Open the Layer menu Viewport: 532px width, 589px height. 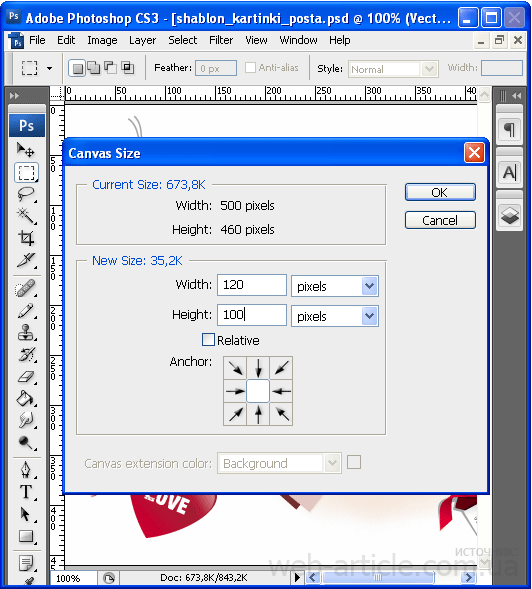coord(142,40)
